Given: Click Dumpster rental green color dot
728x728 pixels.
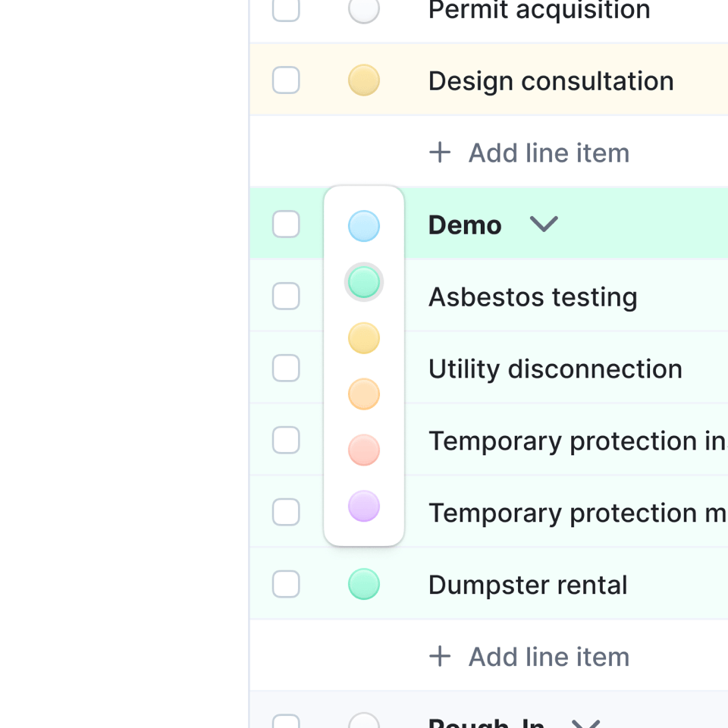Looking at the screenshot, I should click(x=364, y=585).
